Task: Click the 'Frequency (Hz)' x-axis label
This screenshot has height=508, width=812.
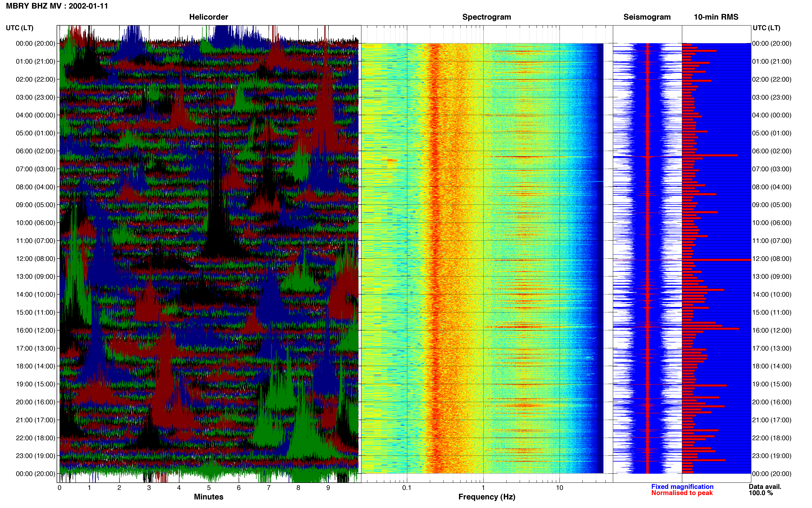Action: (487, 497)
